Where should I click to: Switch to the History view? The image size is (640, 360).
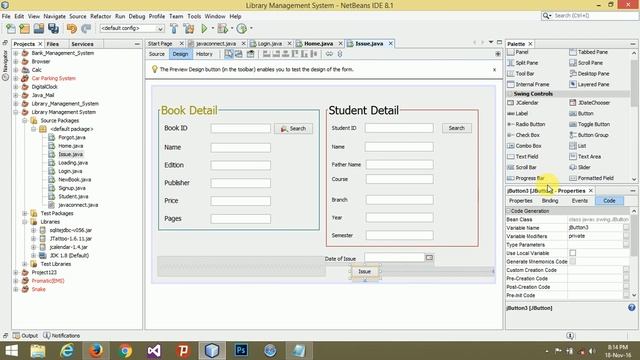coord(204,54)
